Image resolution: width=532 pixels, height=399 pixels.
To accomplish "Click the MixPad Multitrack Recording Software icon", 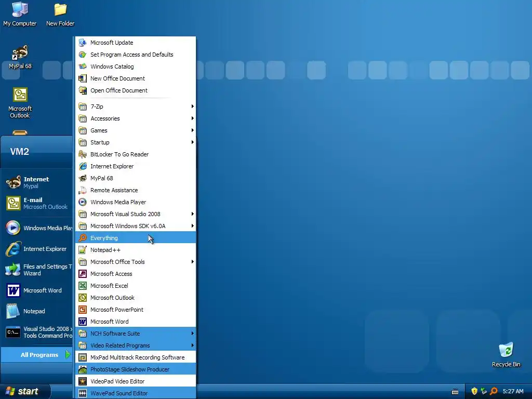I will pos(83,357).
